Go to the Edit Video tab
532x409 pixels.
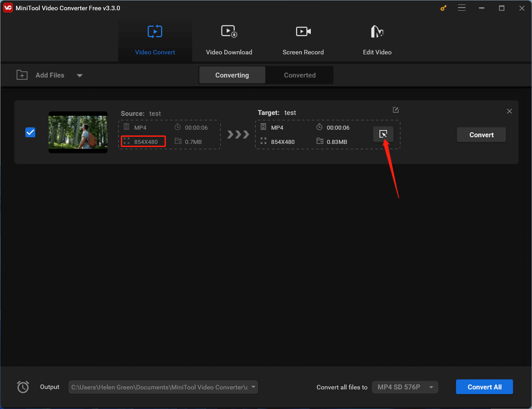click(x=377, y=41)
